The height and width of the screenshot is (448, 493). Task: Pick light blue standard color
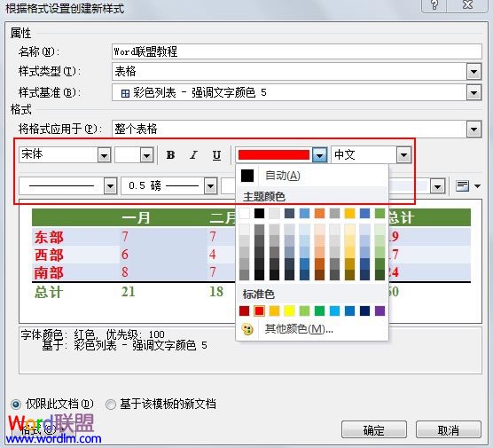click(x=334, y=310)
